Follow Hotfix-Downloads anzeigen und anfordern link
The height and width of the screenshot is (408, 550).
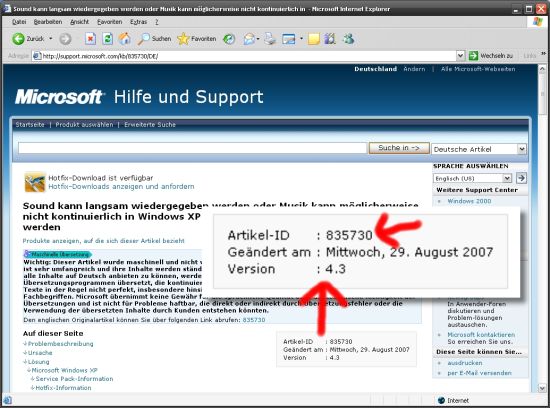click(x=121, y=186)
